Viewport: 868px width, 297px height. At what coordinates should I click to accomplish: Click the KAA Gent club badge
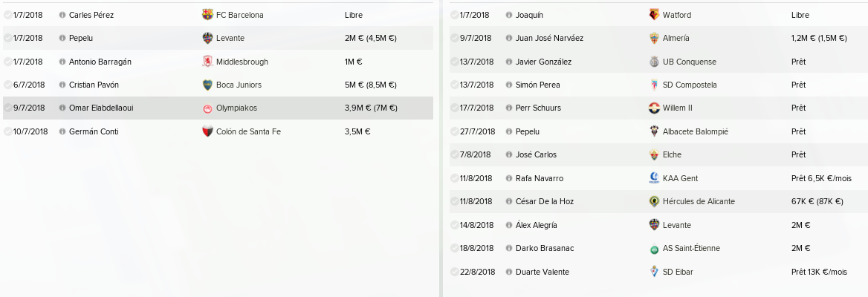[654, 178]
